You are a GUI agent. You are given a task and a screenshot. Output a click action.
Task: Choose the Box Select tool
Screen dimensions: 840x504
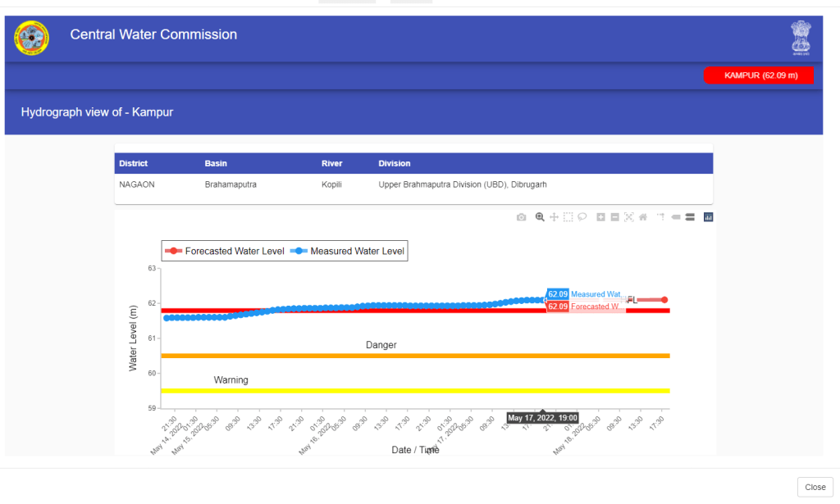point(568,217)
